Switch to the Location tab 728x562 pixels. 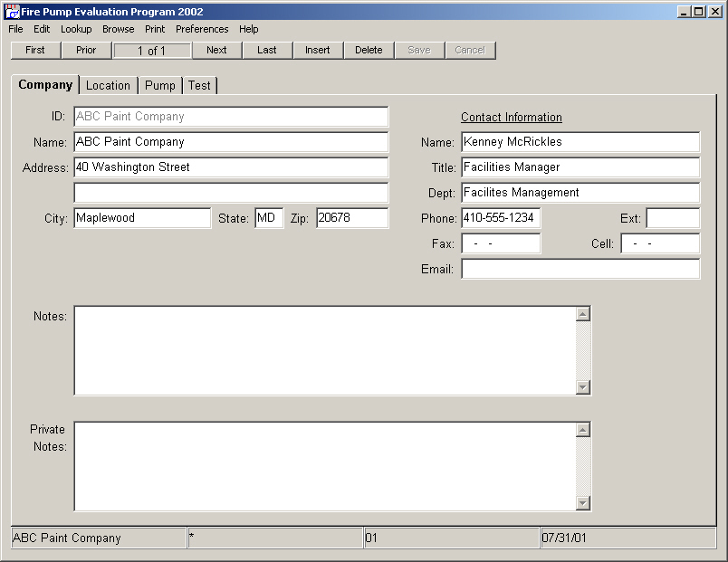[108, 85]
